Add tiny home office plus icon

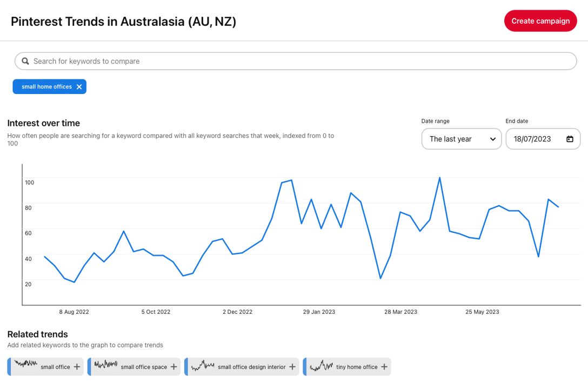pyautogui.click(x=384, y=367)
